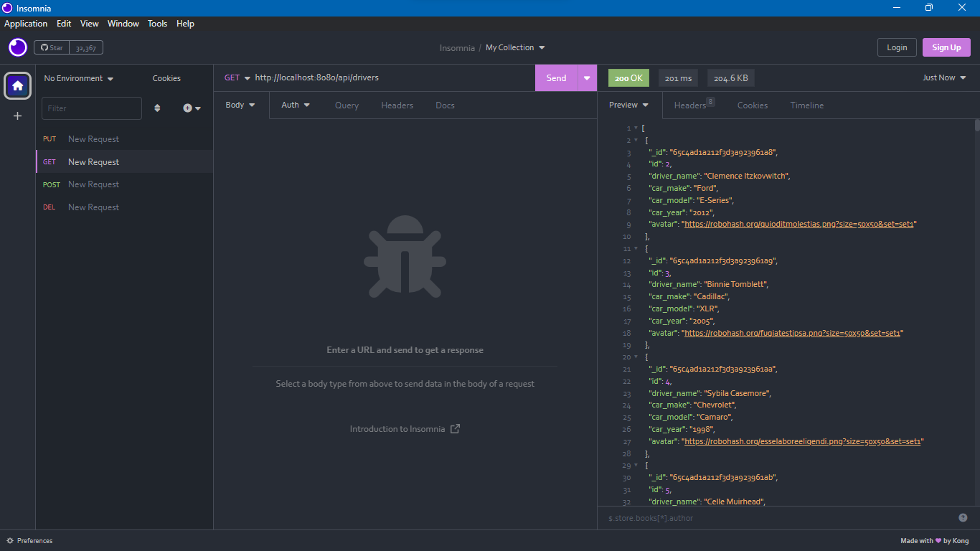The height and width of the screenshot is (551, 980).
Task: Open the Preview mode dropdown
Action: 628,105
